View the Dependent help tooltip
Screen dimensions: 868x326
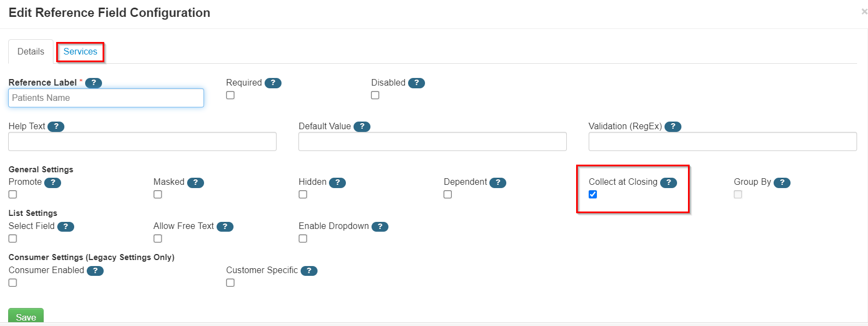(x=497, y=182)
